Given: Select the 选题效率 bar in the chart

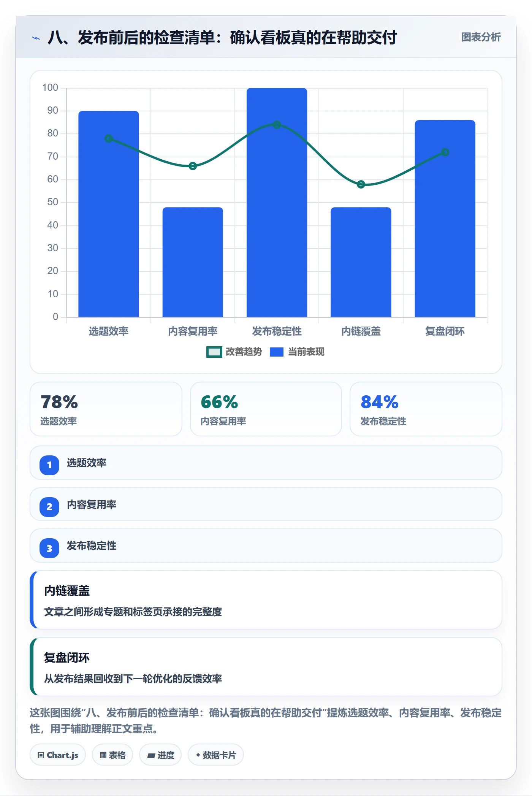Looking at the screenshot, I should coord(109,214).
